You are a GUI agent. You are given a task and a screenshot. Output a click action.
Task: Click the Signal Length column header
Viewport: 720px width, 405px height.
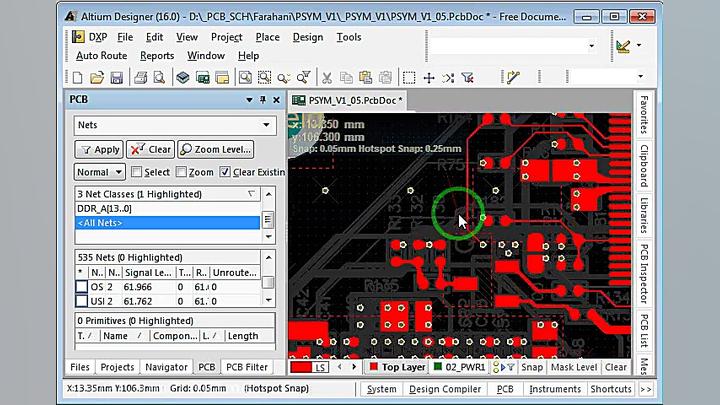[x=148, y=272]
